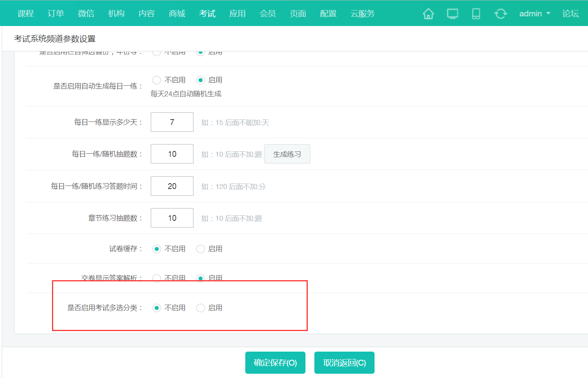Screen dimensions: 588x378
Task: Click the refresh cache icon
Action: (500, 13)
